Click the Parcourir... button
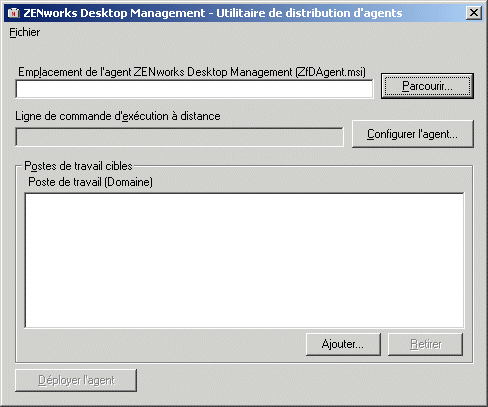 click(x=427, y=86)
